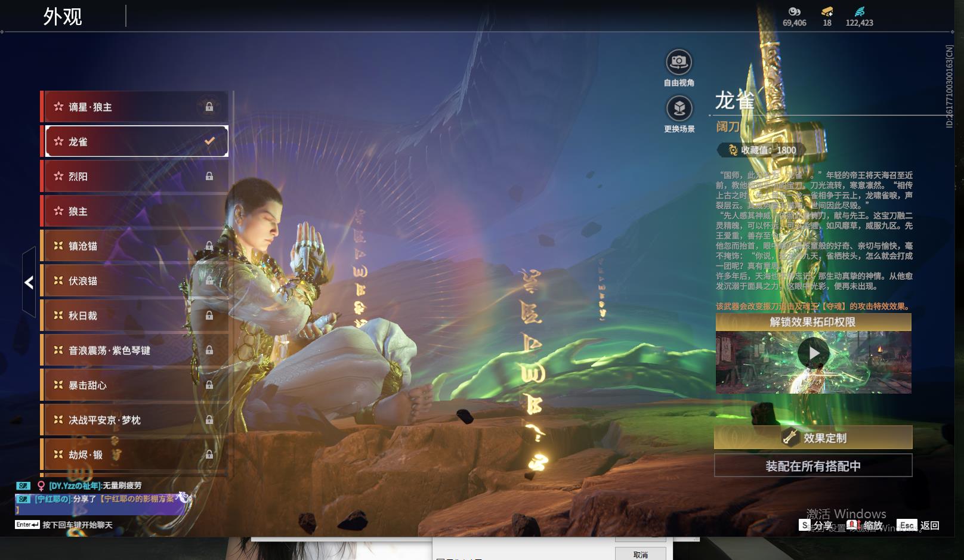Select the 伏浪锚 skin row

tap(134, 280)
